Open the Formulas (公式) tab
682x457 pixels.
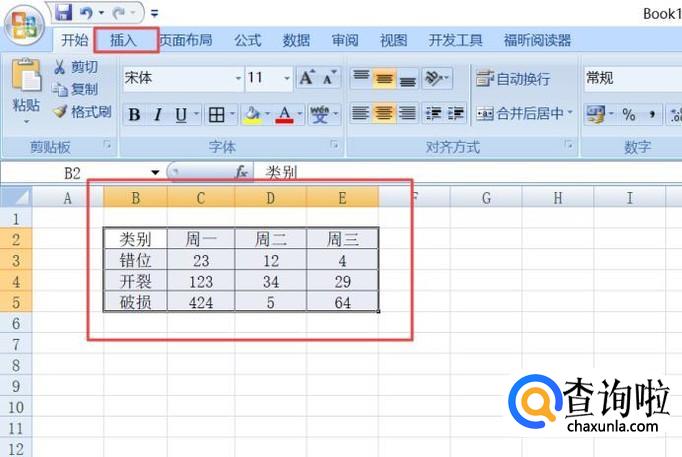point(247,41)
